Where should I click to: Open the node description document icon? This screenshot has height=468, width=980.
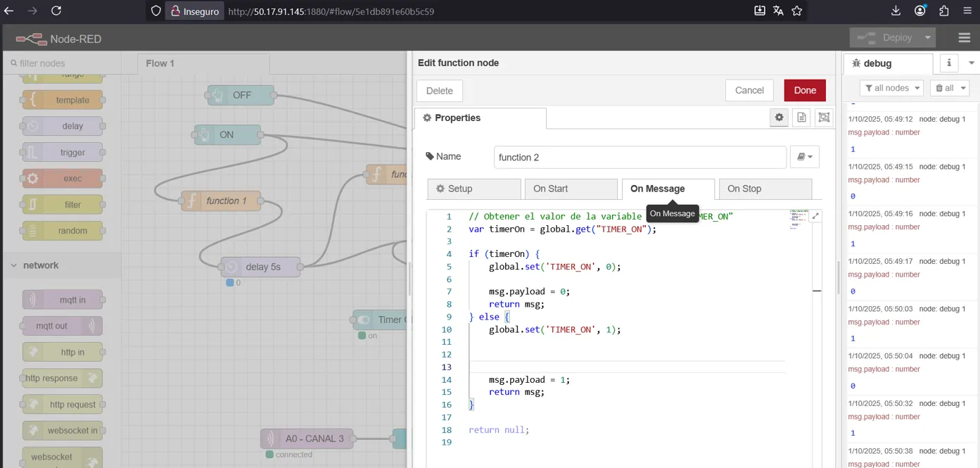[x=801, y=118]
